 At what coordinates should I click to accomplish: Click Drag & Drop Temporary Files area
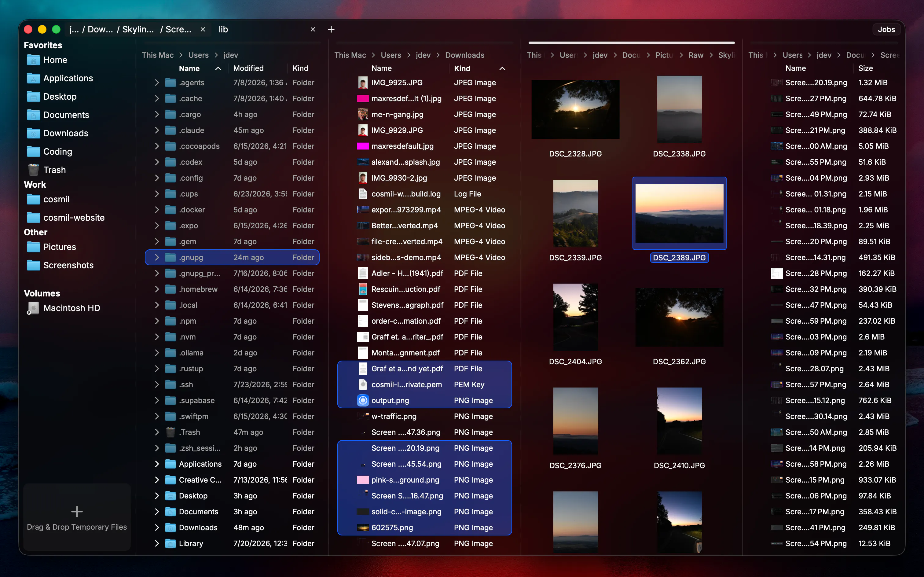click(77, 517)
